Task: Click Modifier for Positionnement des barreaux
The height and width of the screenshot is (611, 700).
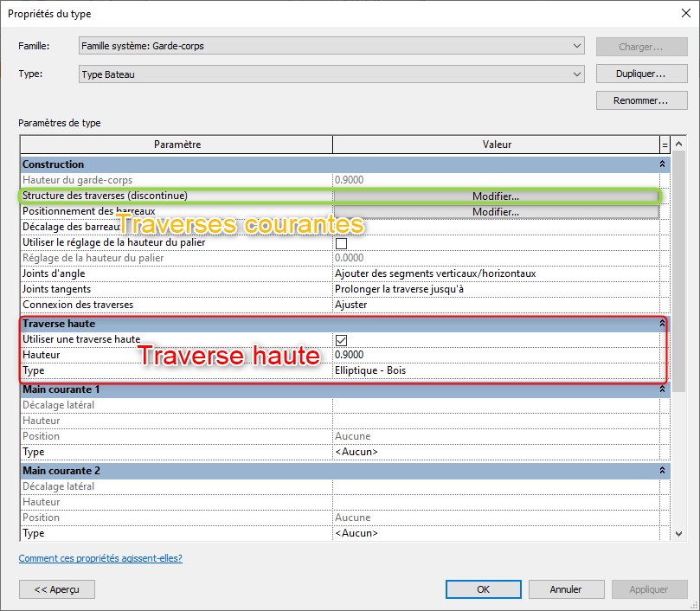Action: pyautogui.click(x=496, y=212)
